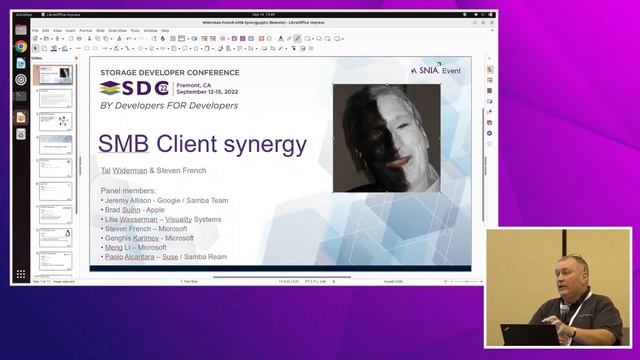Click the Cut toolbar icon
640x360 pixels.
tap(90, 39)
